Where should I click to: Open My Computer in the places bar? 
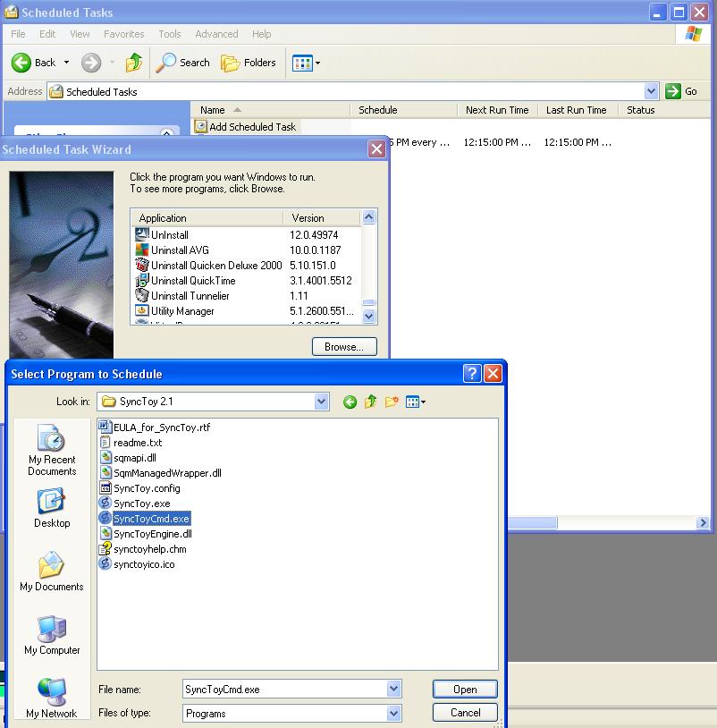point(52,635)
